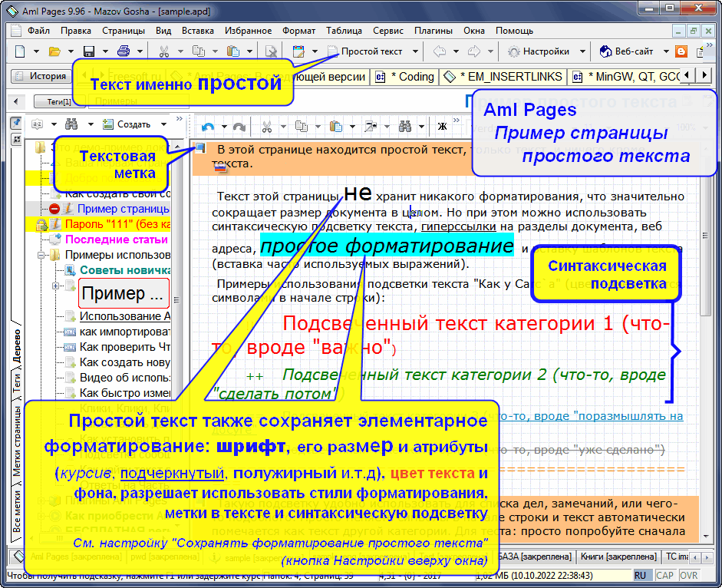Open the dropdown arrow beside the undo icon
This screenshot has width=722, height=588.
[224, 127]
